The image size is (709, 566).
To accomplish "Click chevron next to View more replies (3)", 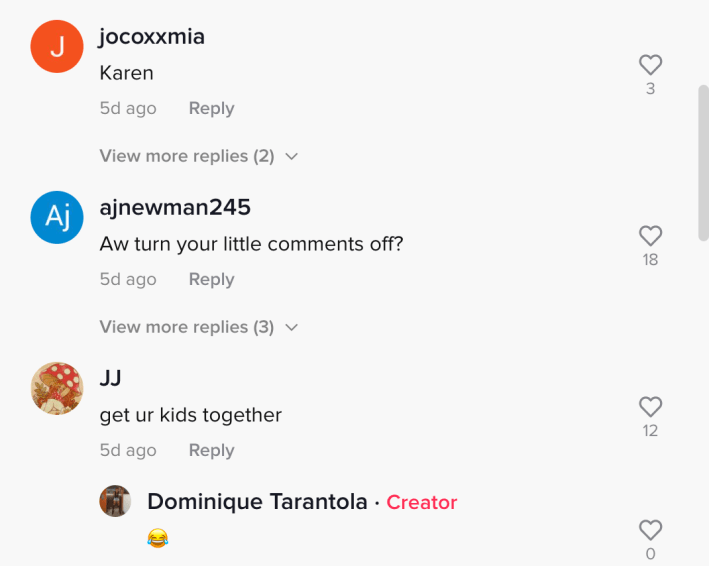I will click(292, 328).
